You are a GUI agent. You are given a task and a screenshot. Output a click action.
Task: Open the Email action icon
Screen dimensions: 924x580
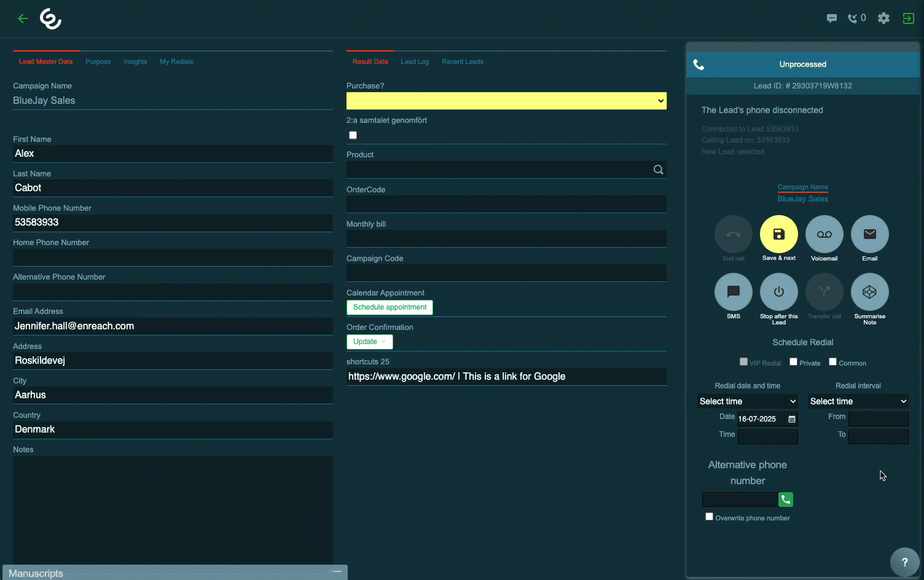coord(869,234)
